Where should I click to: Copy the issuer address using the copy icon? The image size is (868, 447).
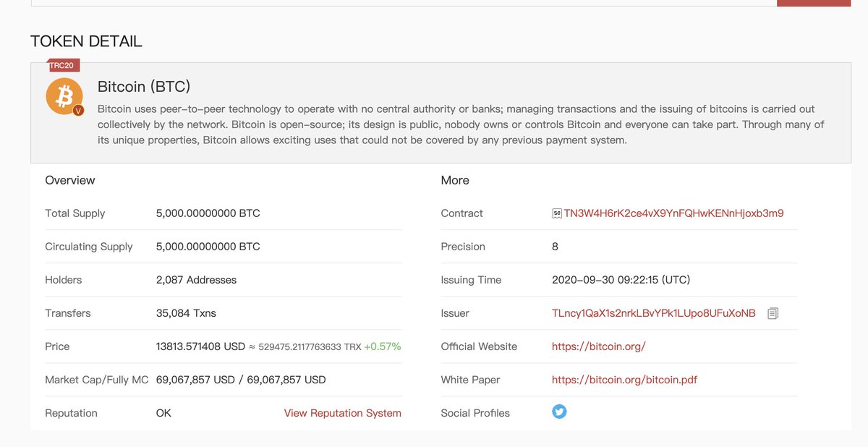click(773, 314)
